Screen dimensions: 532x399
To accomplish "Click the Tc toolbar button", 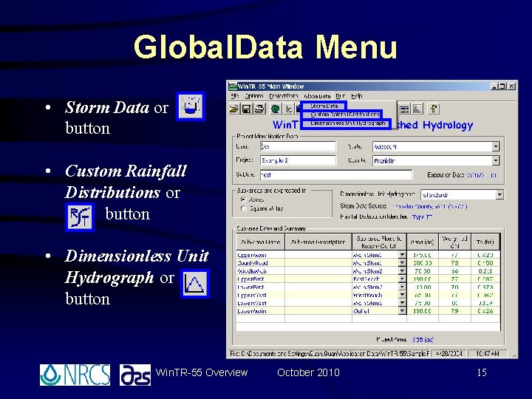I will (x=288, y=109).
